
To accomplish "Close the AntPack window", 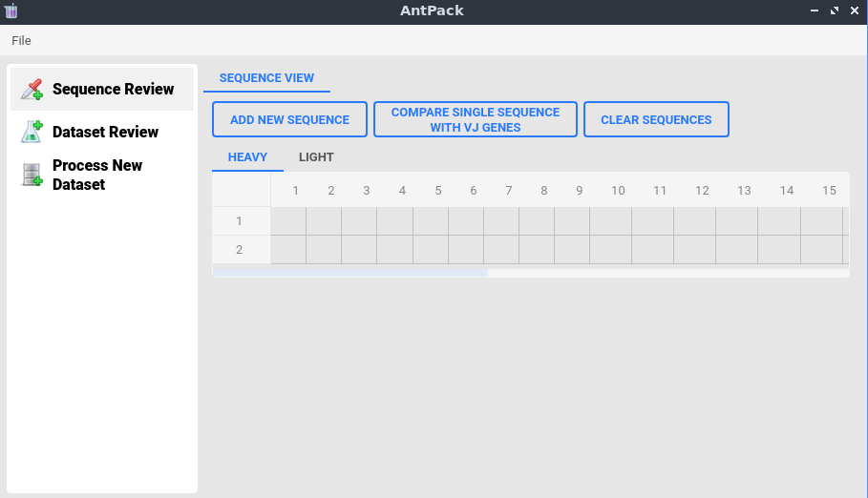I will 855,10.
